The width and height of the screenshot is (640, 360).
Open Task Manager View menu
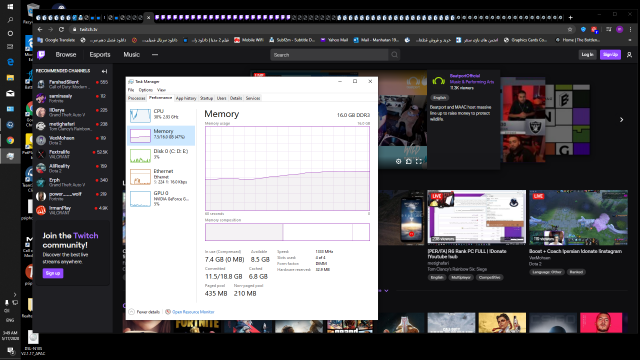pos(162,90)
